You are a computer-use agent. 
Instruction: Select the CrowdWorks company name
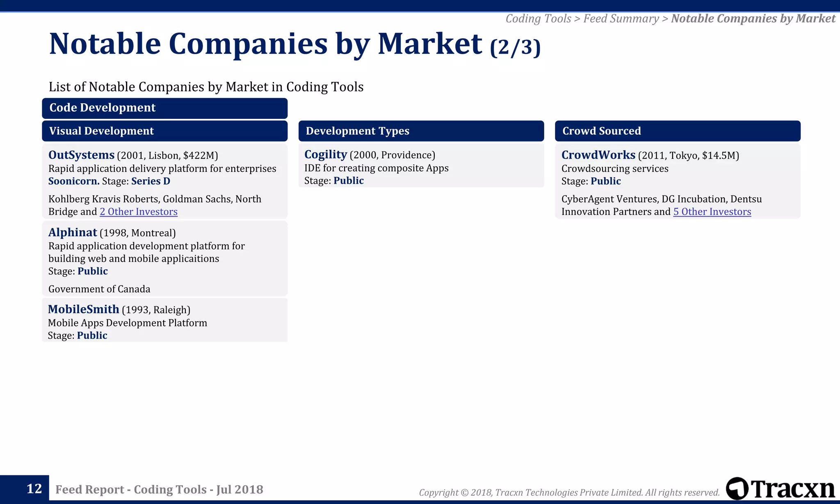(598, 155)
